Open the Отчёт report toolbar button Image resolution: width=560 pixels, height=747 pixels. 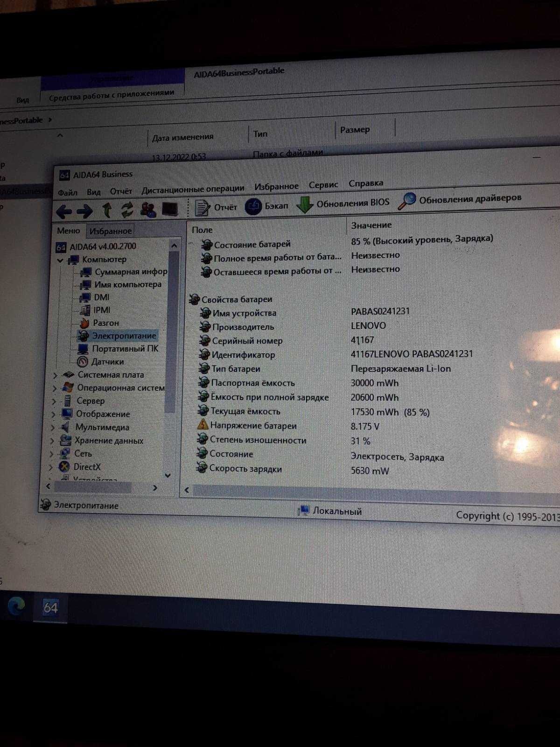pyautogui.click(x=217, y=207)
